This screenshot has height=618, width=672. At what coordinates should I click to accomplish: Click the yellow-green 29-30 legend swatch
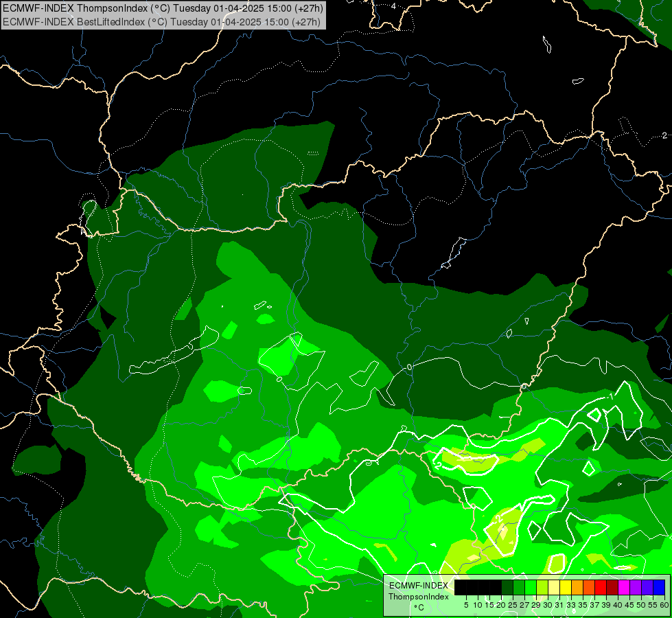click(x=542, y=587)
